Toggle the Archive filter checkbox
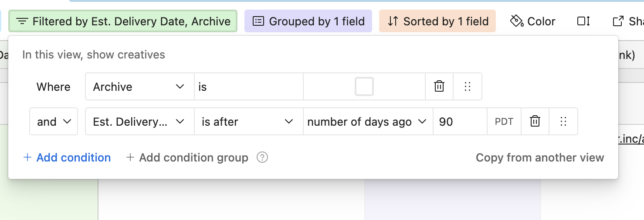This screenshot has width=644, height=220. (364, 86)
